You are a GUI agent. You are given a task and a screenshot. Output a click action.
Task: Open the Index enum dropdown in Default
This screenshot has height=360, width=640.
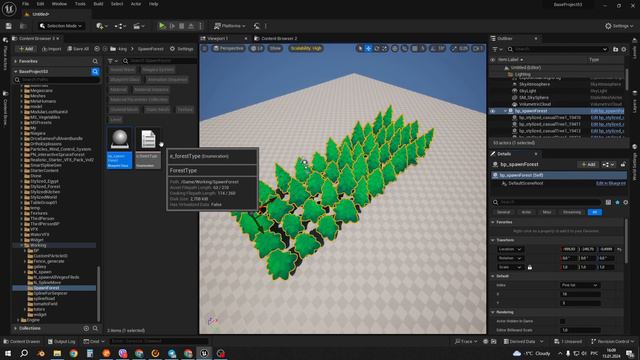click(x=580, y=285)
